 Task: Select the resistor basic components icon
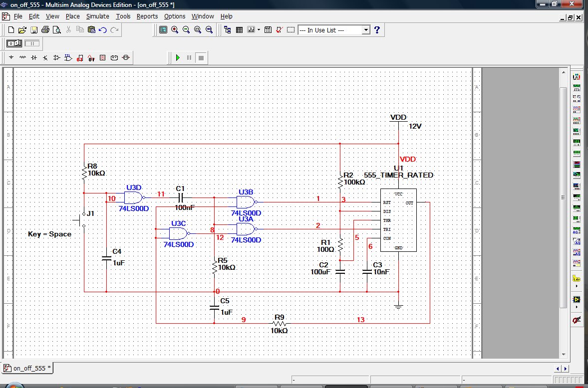coord(22,58)
